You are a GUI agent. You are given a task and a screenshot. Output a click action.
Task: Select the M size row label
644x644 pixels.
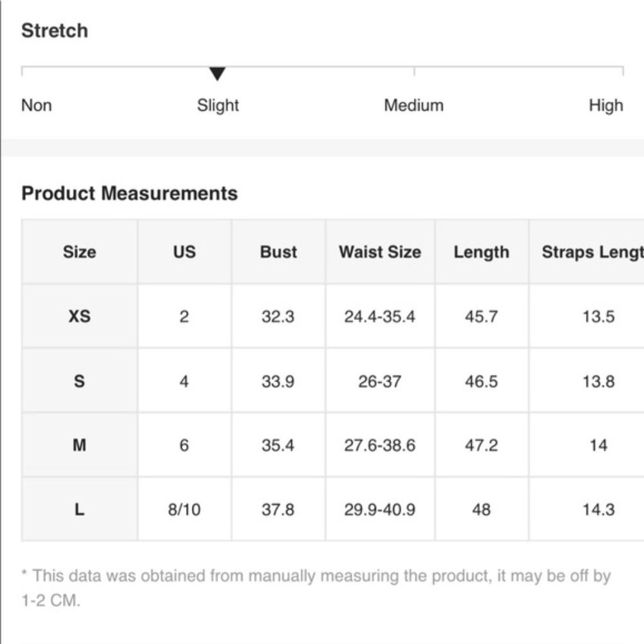[79, 445]
